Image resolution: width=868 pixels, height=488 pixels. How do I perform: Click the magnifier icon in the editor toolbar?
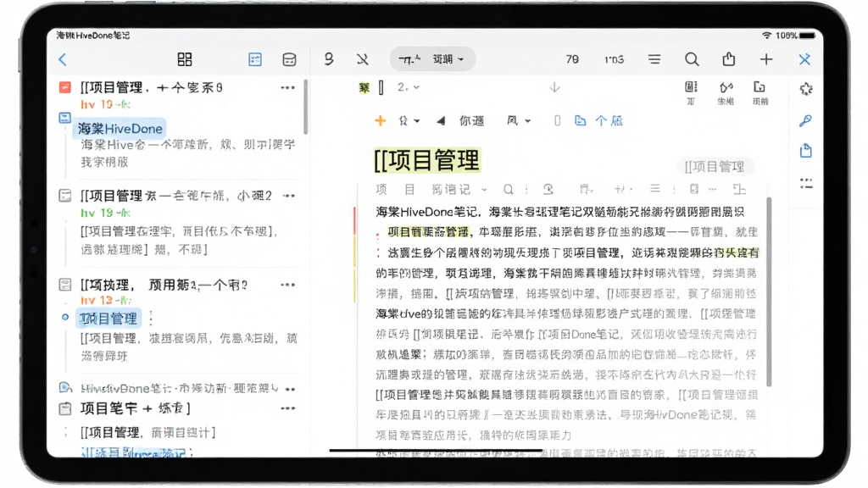509,189
